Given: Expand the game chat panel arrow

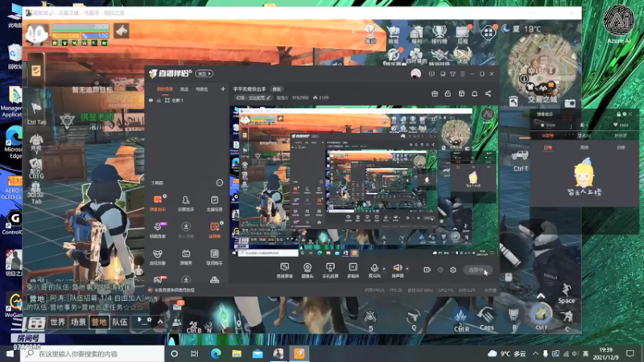Looking at the screenshot, I should pyautogui.click(x=160, y=322).
